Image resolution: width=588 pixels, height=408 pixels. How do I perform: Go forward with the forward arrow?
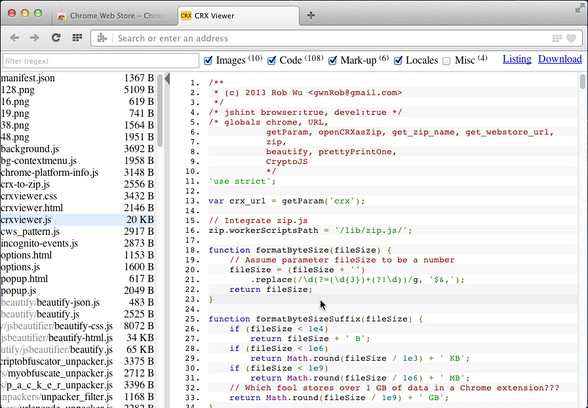(x=34, y=38)
